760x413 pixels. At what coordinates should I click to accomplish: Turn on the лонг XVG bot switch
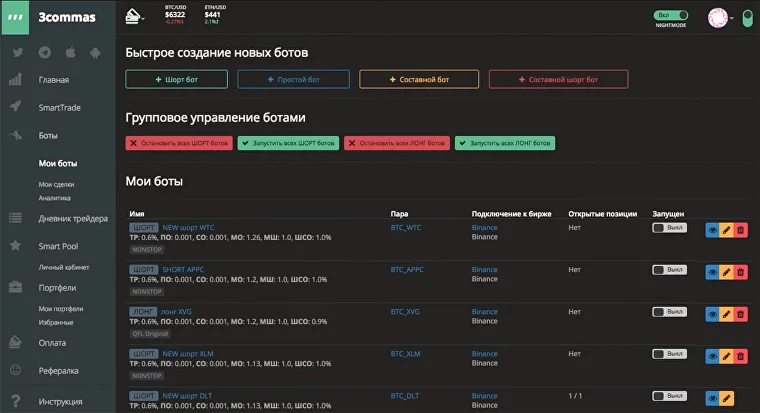[669, 312]
